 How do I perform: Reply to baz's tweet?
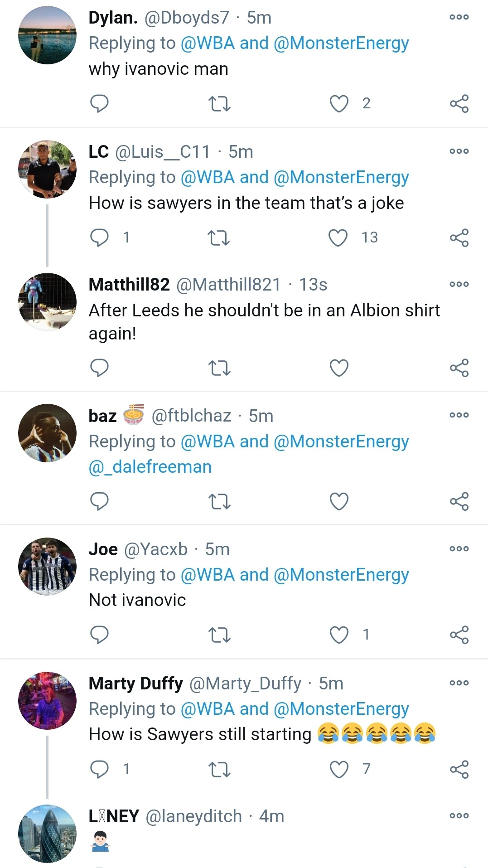[99, 501]
